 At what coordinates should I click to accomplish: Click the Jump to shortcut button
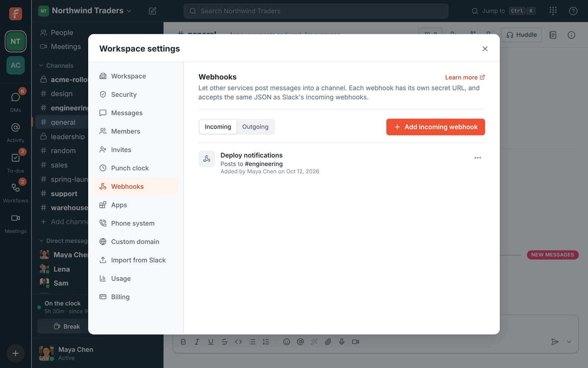[x=503, y=11]
